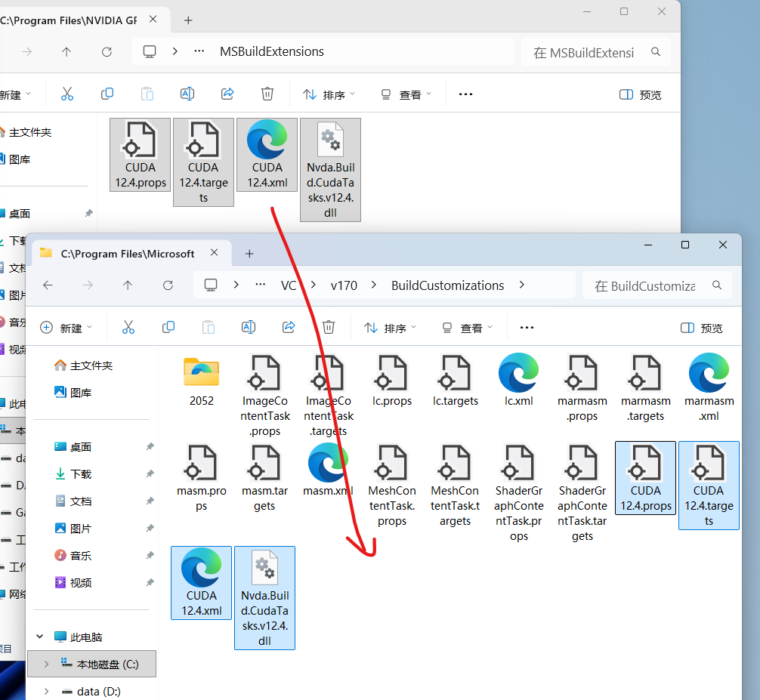Click Share icon in MSBuildExtensions window toolbar
The height and width of the screenshot is (700, 760).
[x=227, y=94]
